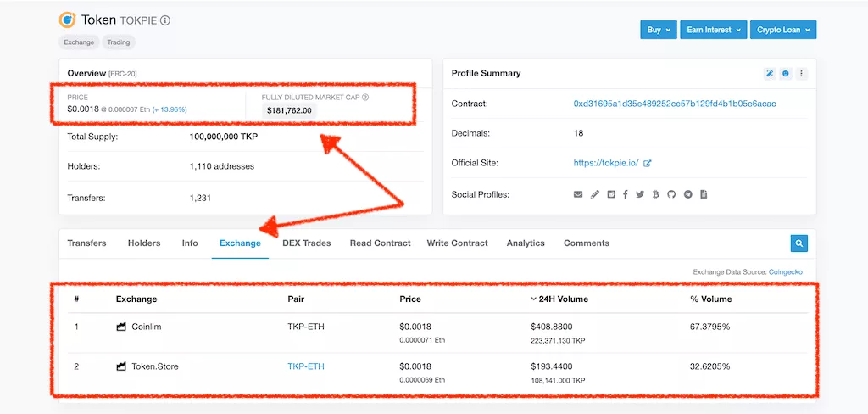The height and width of the screenshot is (414, 868).
Task: Switch to the Transfers tab
Action: pyautogui.click(x=87, y=243)
